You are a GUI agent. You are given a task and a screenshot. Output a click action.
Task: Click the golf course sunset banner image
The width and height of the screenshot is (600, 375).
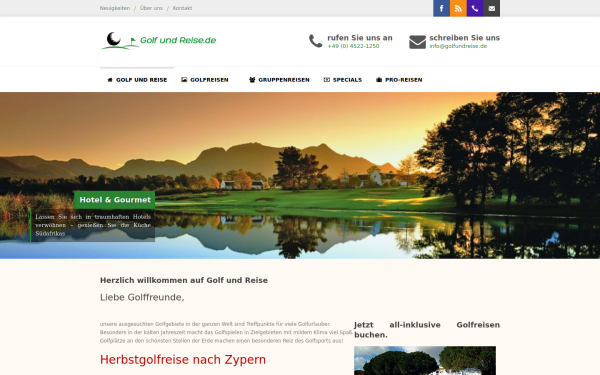click(x=300, y=175)
